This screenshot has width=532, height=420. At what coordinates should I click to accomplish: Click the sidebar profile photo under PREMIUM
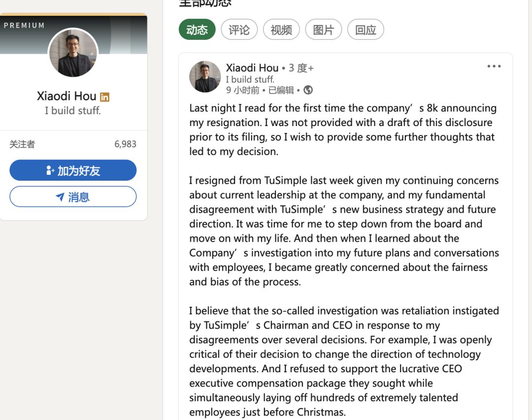(73, 53)
